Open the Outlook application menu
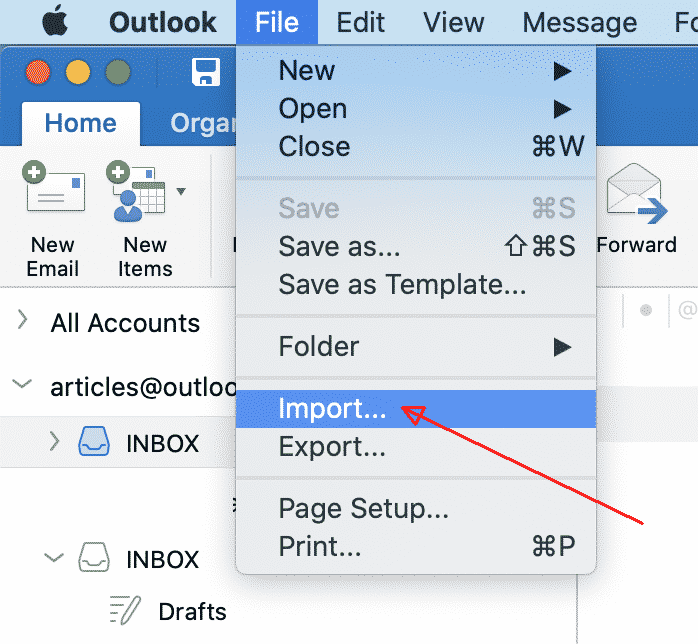698x644 pixels. tap(162, 22)
